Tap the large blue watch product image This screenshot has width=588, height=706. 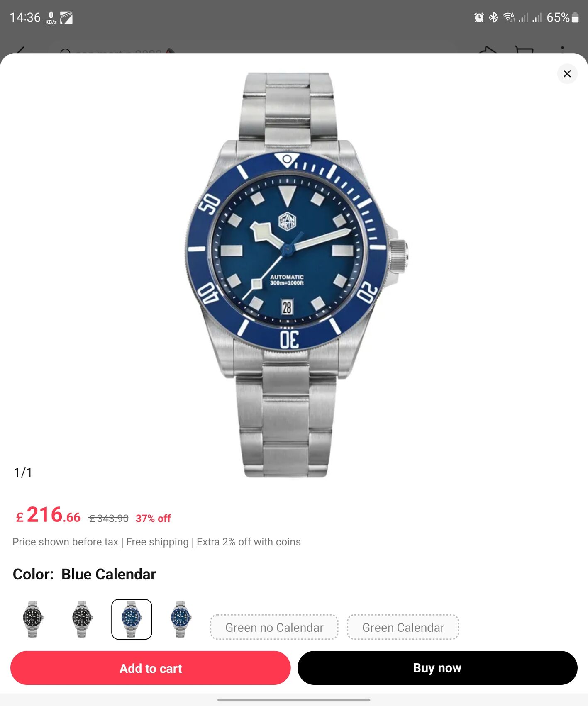(295, 275)
